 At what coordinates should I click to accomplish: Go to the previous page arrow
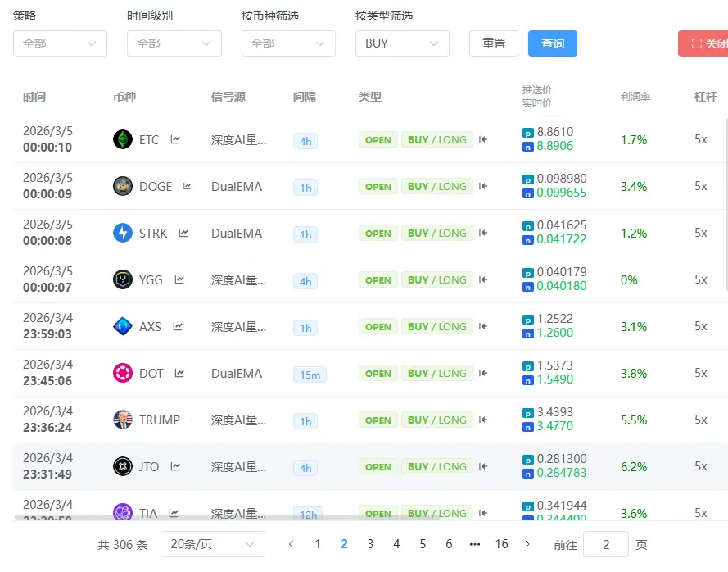click(x=291, y=544)
